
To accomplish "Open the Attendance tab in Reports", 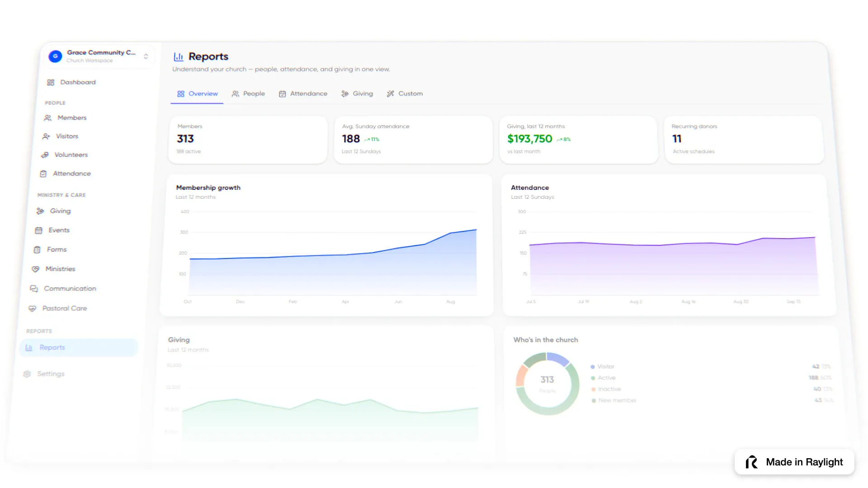I will (303, 94).
